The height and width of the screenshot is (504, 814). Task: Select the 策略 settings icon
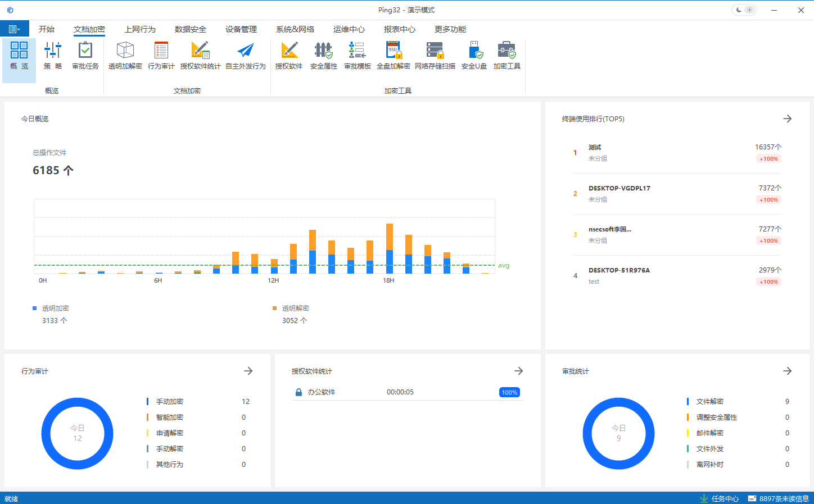(x=52, y=56)
